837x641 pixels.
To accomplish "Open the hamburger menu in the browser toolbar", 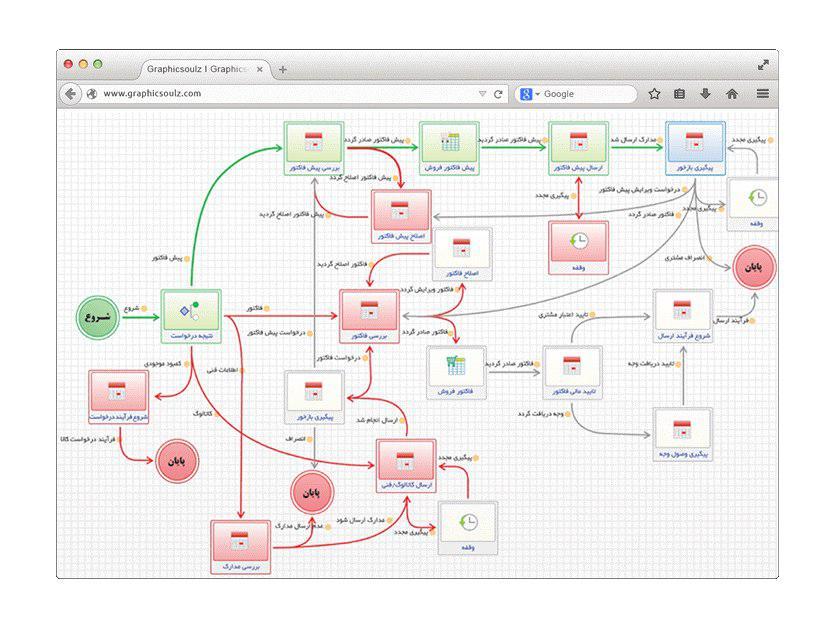I will (x=763, y=94).
